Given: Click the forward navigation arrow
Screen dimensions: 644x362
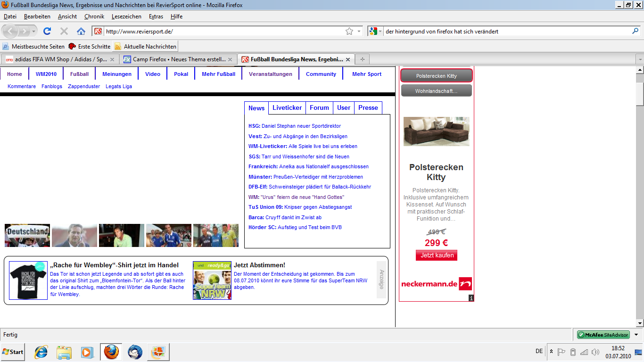Looking at the screenshot, I should 24,31.
